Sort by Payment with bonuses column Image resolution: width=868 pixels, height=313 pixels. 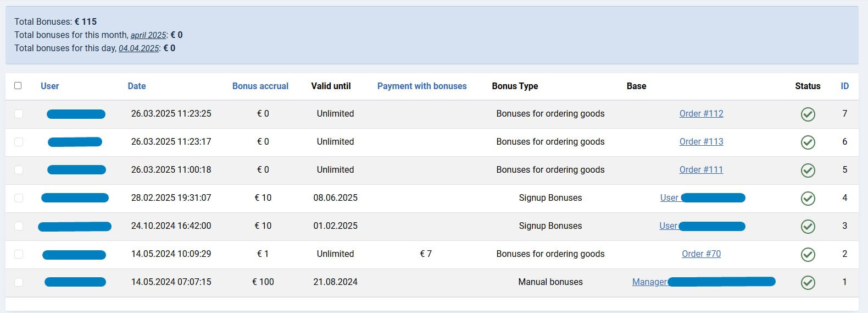[421, 86]
